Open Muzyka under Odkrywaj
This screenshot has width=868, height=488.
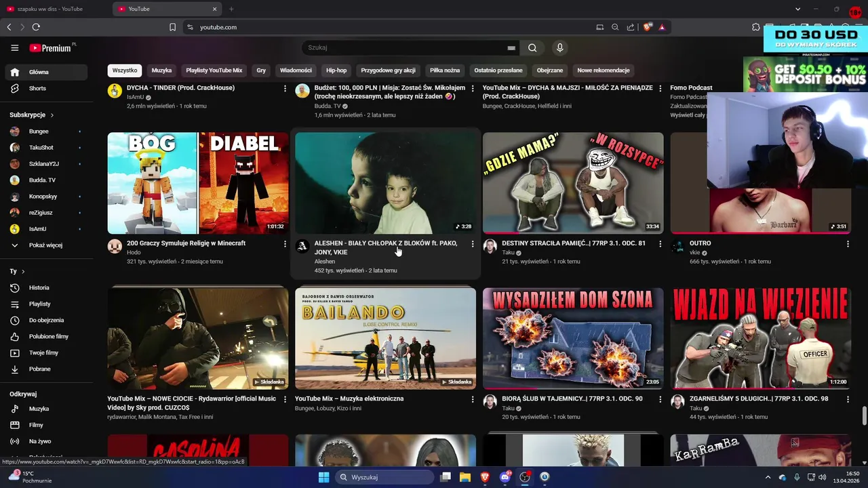coord(46,409)
